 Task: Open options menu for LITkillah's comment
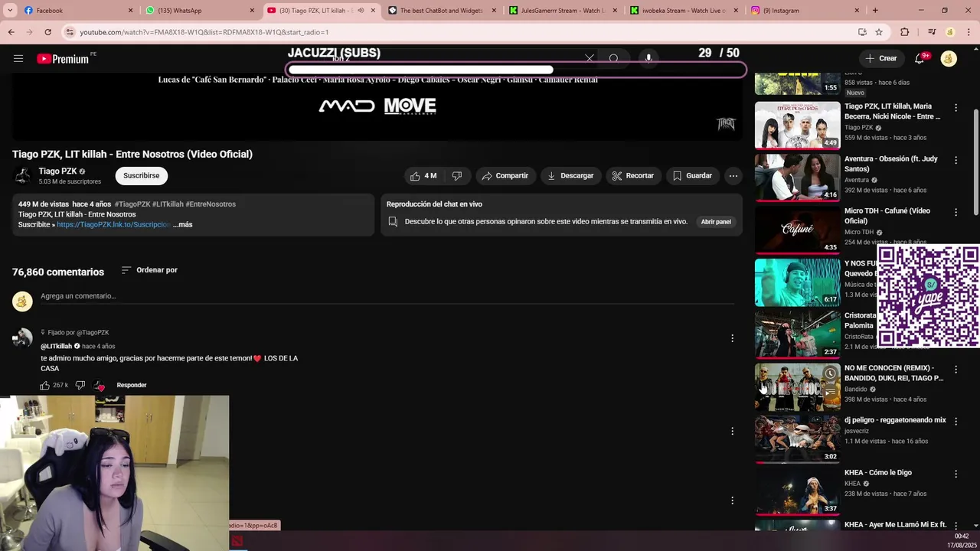click(732, 338)
